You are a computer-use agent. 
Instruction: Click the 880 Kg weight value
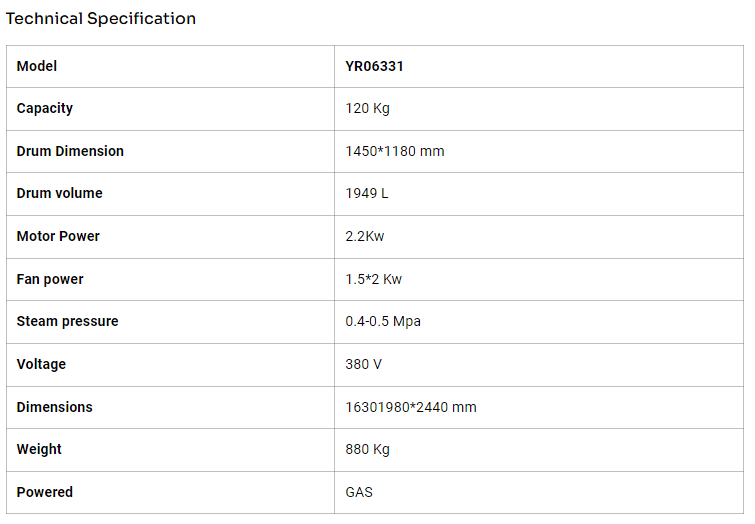coord(368,449)
